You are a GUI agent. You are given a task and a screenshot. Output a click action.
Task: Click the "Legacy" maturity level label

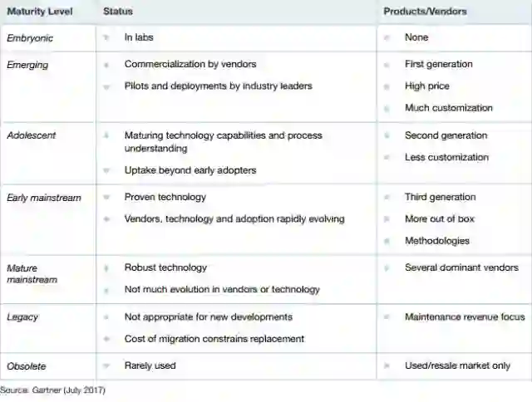coord(22,317)
